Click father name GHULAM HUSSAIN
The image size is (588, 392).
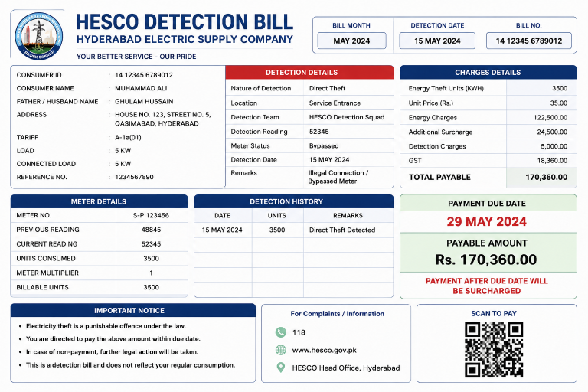(x=144, y=101)
